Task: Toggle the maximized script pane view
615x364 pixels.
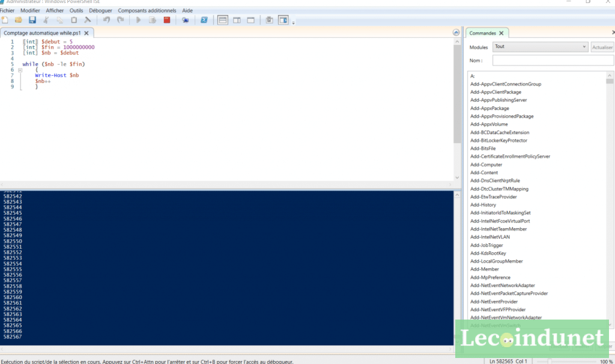Action: [250, 20]
